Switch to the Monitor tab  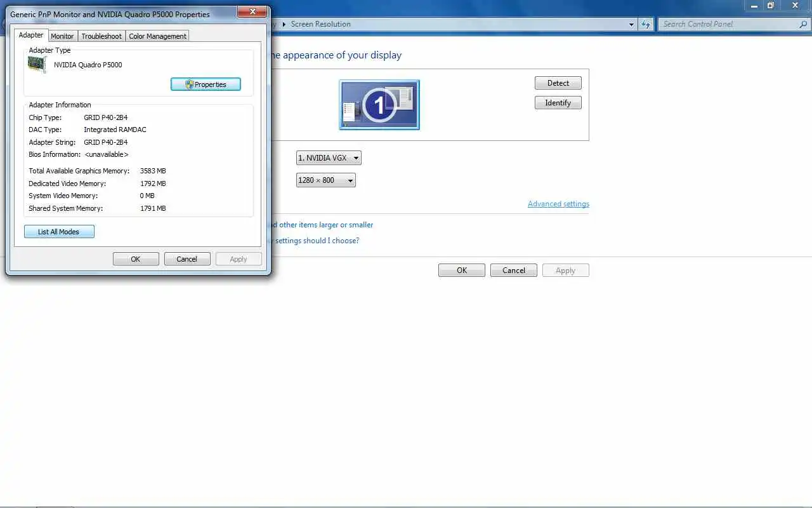(62, 36)
